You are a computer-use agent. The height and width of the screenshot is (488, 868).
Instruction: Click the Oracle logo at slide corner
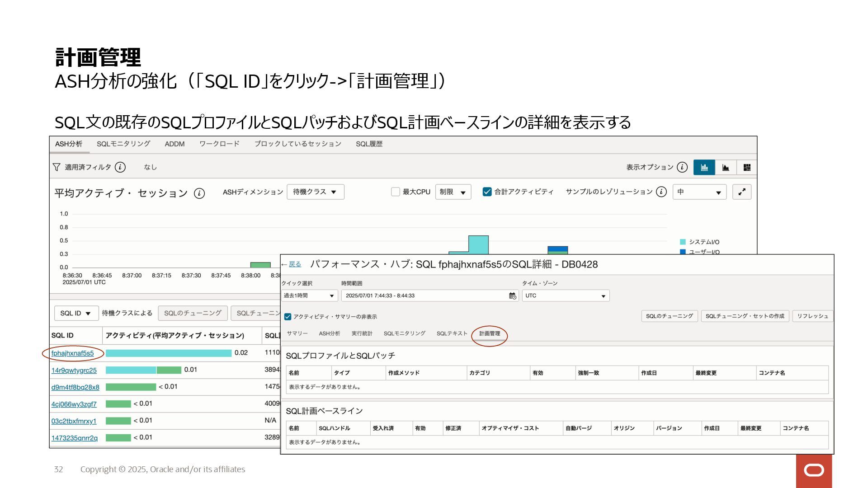point(814,471)
